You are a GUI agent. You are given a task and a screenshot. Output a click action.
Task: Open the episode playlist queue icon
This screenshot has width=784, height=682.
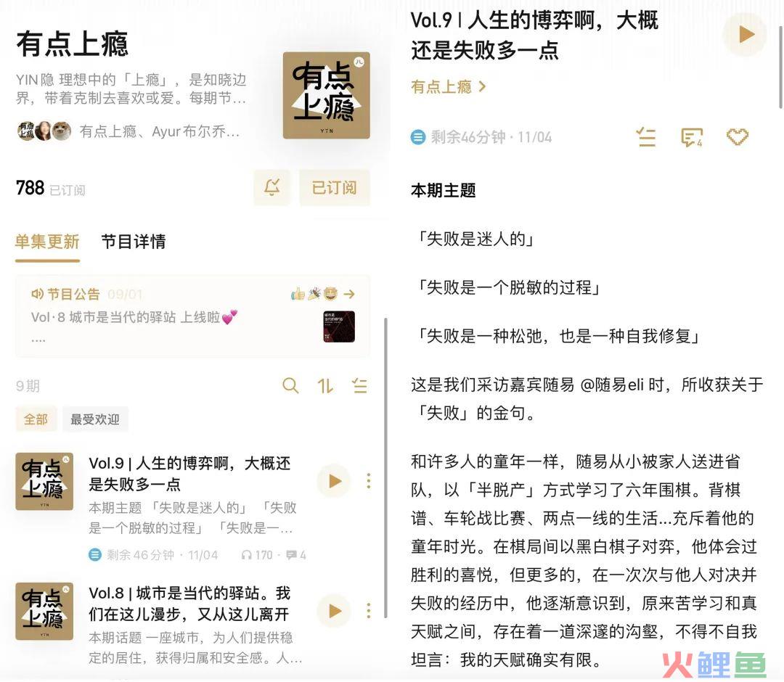(645, 137)
